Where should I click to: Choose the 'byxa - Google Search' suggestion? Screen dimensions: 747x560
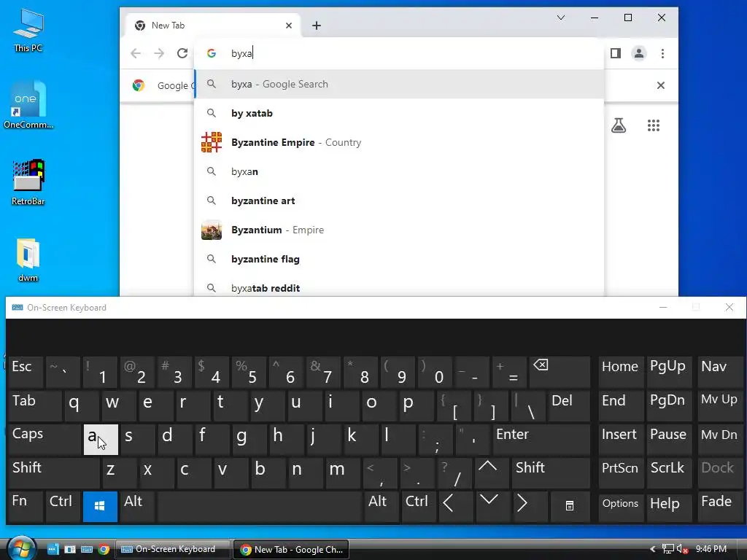(399, 85)
